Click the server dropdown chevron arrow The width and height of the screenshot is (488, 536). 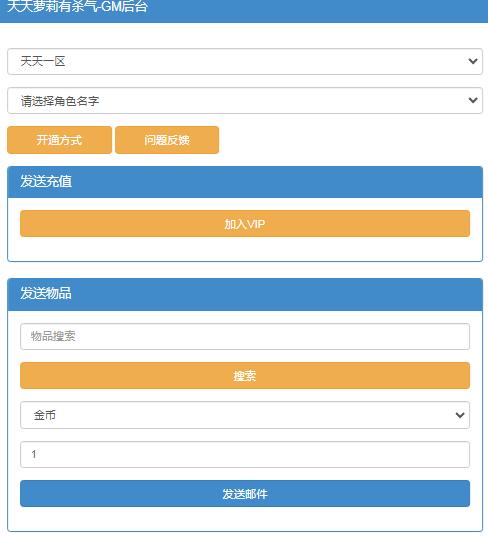(x=473, y=61)
